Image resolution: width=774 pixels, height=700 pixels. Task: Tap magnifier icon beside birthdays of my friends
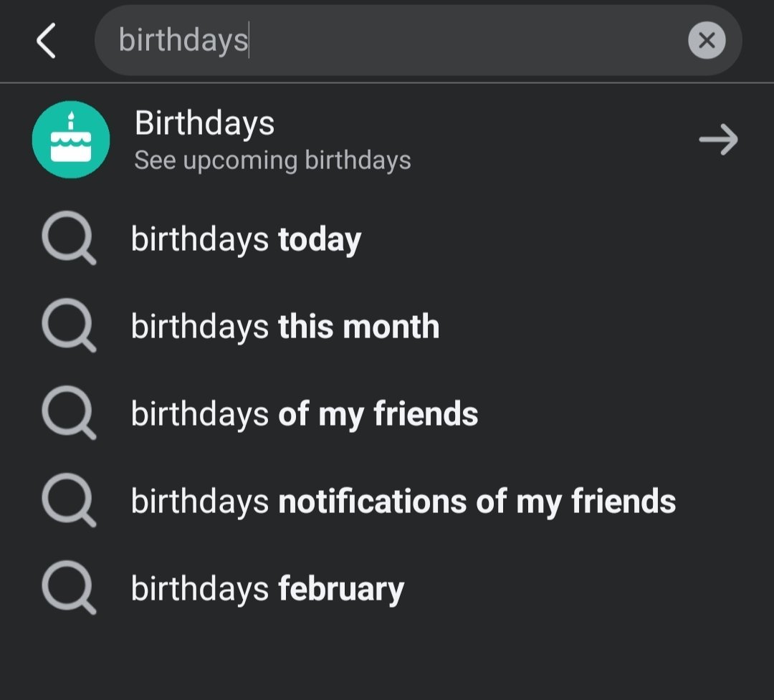pos(68,415)
